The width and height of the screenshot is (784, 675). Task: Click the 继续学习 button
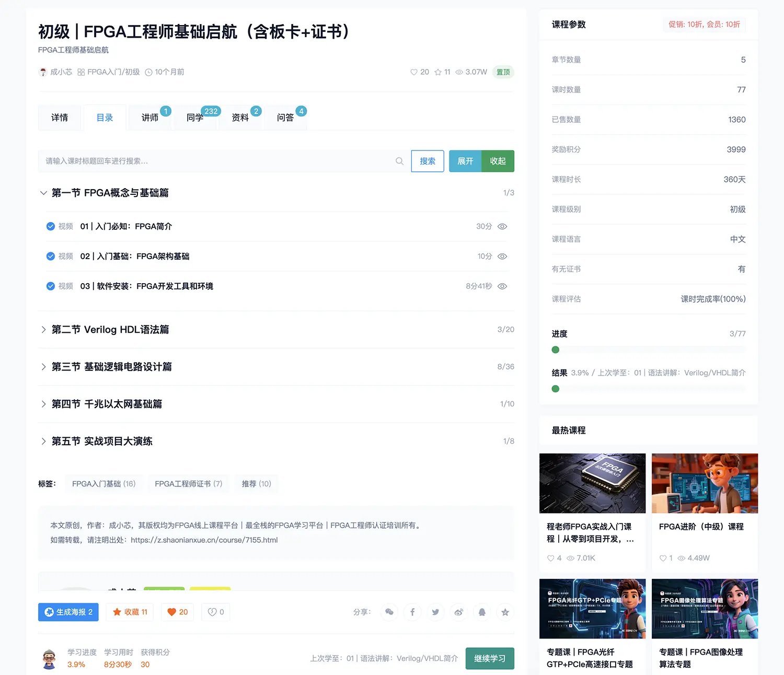489,658
